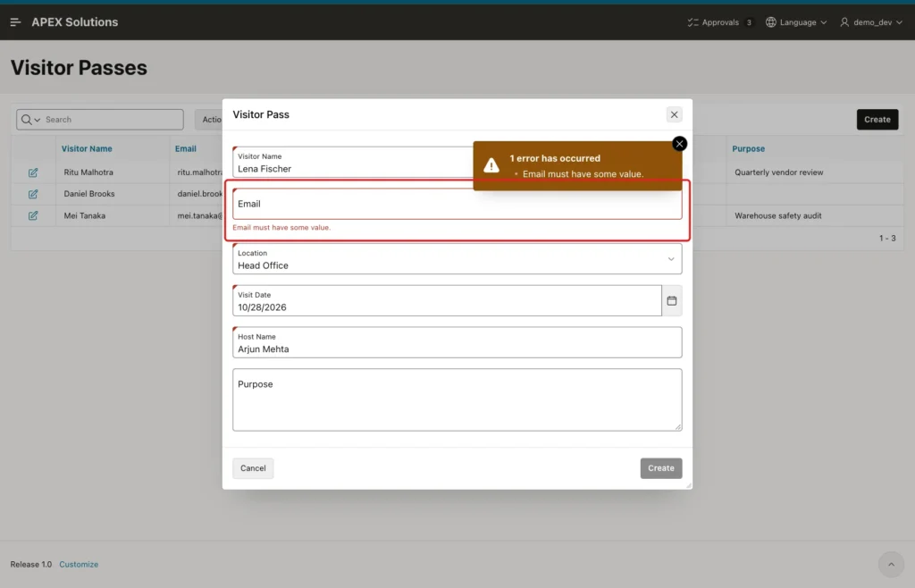This screenshot has height=588, width=915.
Task: Click the 'Warehouse safety audit' cell
Action: point(777,216)
